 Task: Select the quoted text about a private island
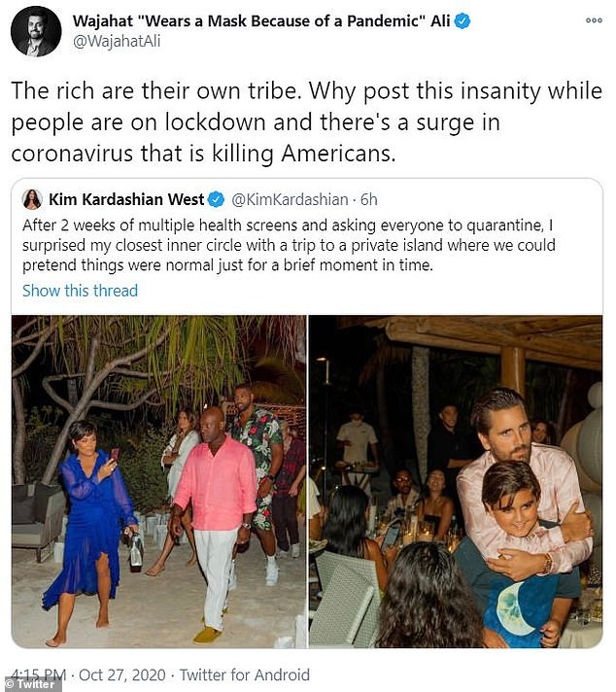[303, 245]
